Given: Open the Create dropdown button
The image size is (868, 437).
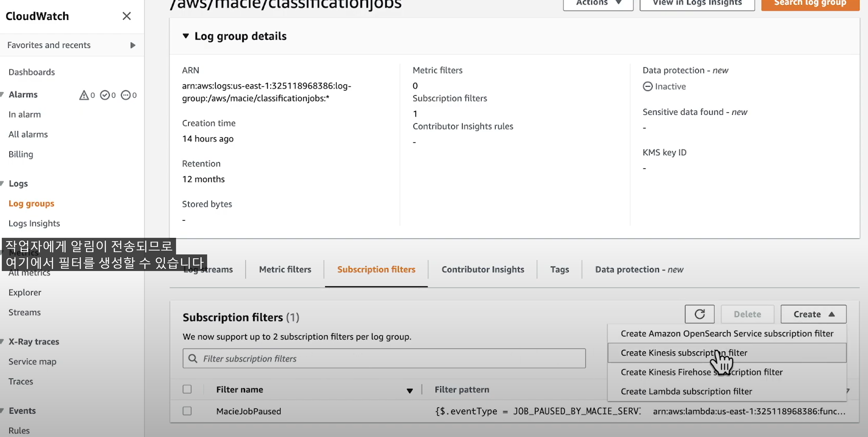Looking at the screenshot, I should pyautogui.click(x=813, y=314).
